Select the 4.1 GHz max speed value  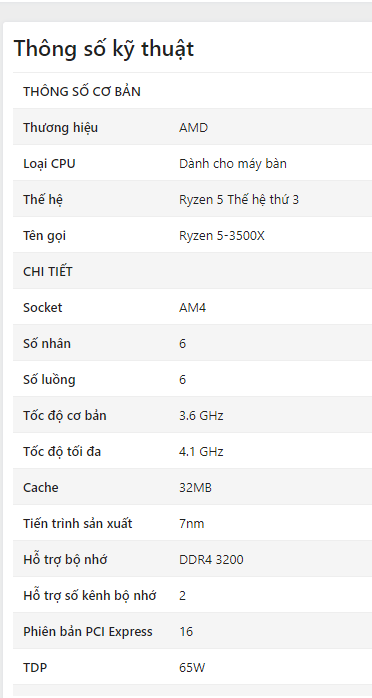point(201,452)
